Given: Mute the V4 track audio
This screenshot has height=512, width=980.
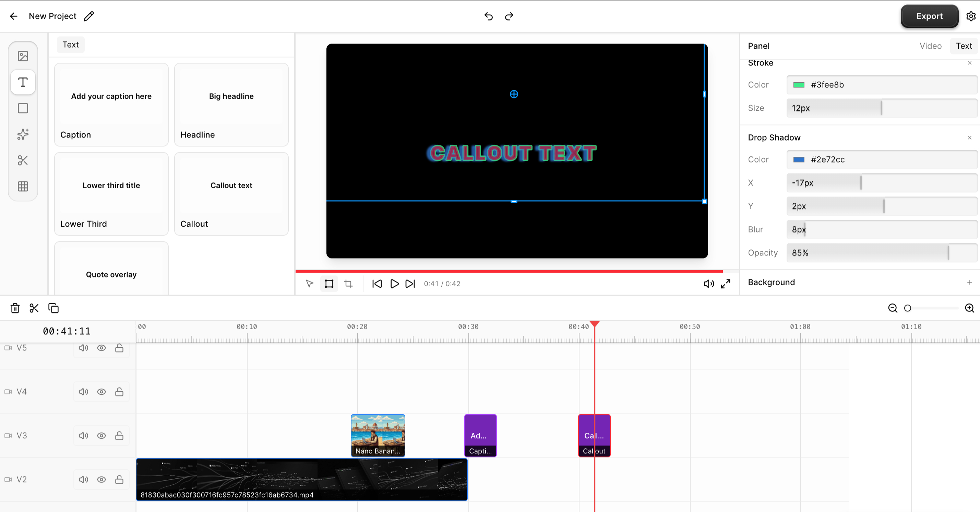Looking at the screenshot, I should click(83, 391).
